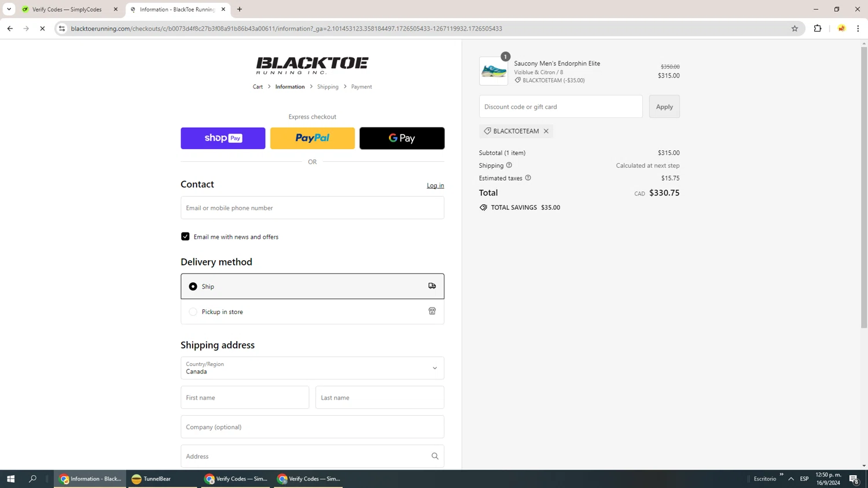
Task: Choose Google Pay express checkout
Action: pos(402,138)
